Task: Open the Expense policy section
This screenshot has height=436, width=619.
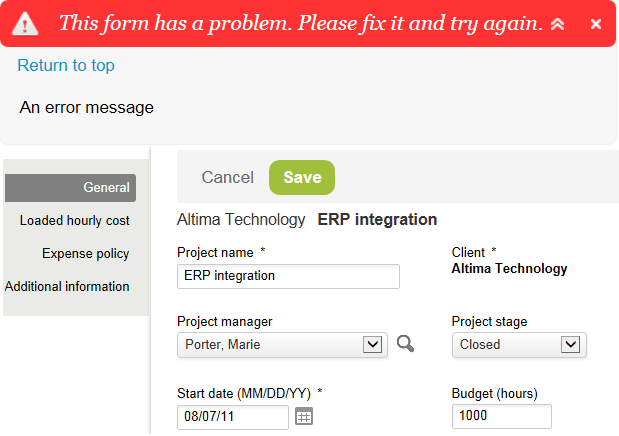Action: point(86,253)
